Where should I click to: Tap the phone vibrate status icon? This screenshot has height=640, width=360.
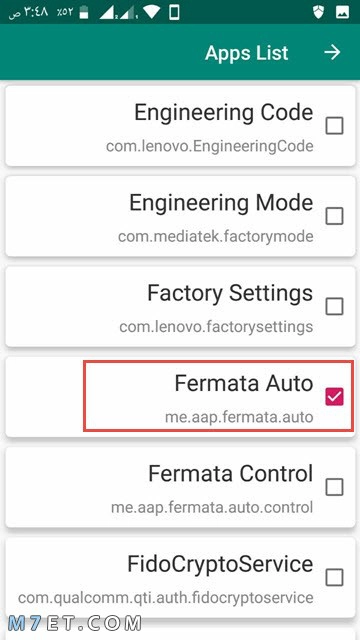pos(174,12)
